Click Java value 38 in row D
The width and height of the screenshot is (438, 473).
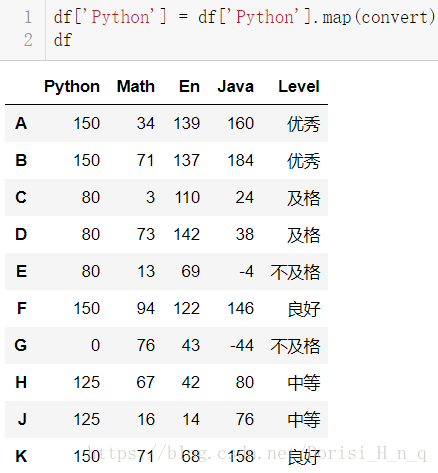click(x=245, y=234)
